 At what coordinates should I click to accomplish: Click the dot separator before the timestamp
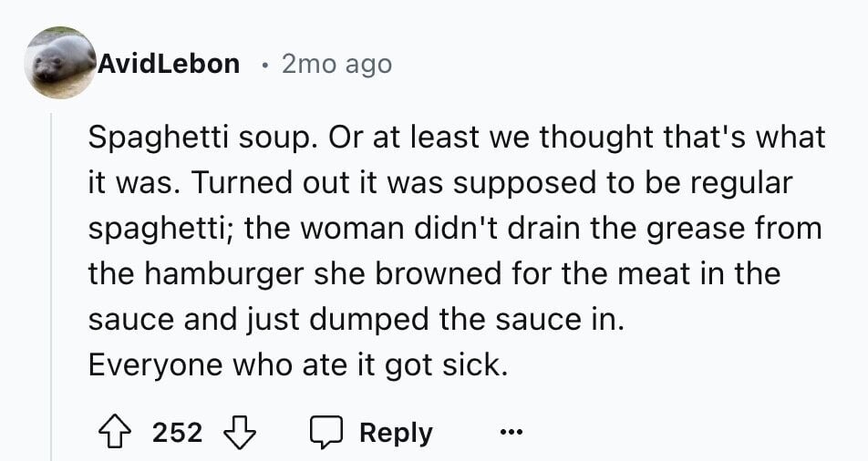pos(265,66)
